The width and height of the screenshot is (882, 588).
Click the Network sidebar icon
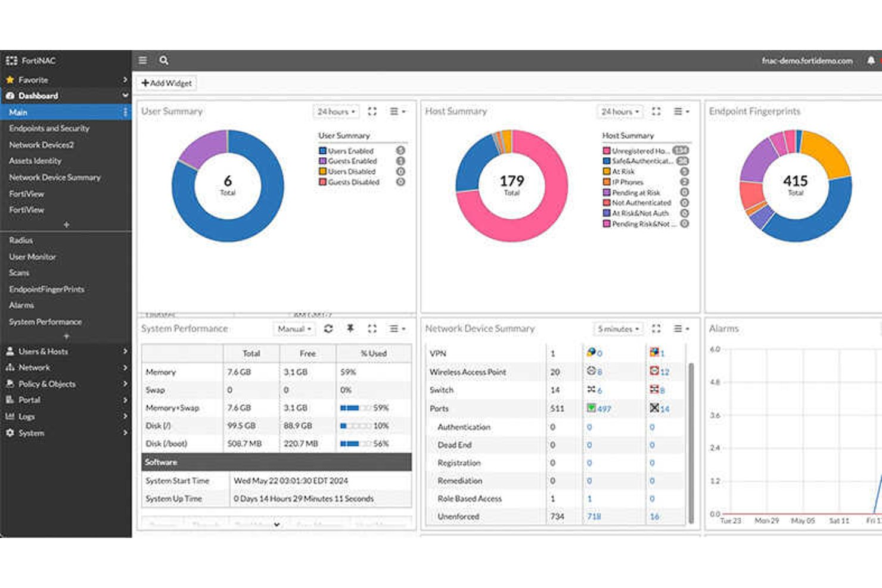click(x=10, y=367)
